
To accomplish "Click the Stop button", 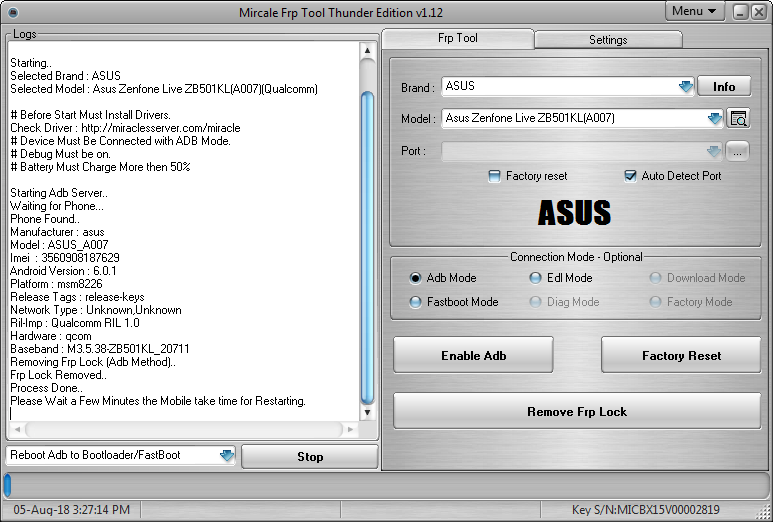I will [x=310, y=456].
